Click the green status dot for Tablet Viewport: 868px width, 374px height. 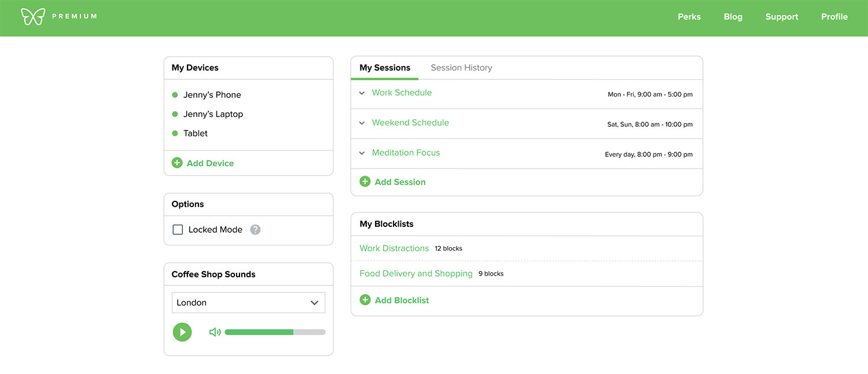[x=175, y=133]
